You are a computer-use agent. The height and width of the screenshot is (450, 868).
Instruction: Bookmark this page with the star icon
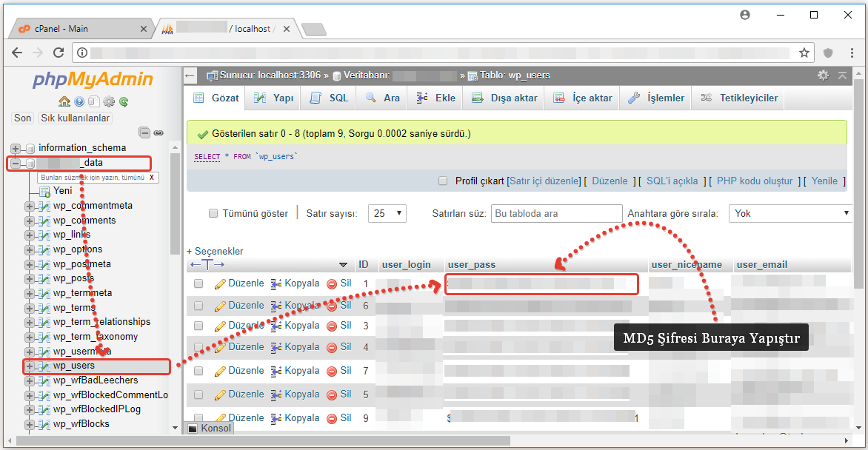tap(804, 53)
